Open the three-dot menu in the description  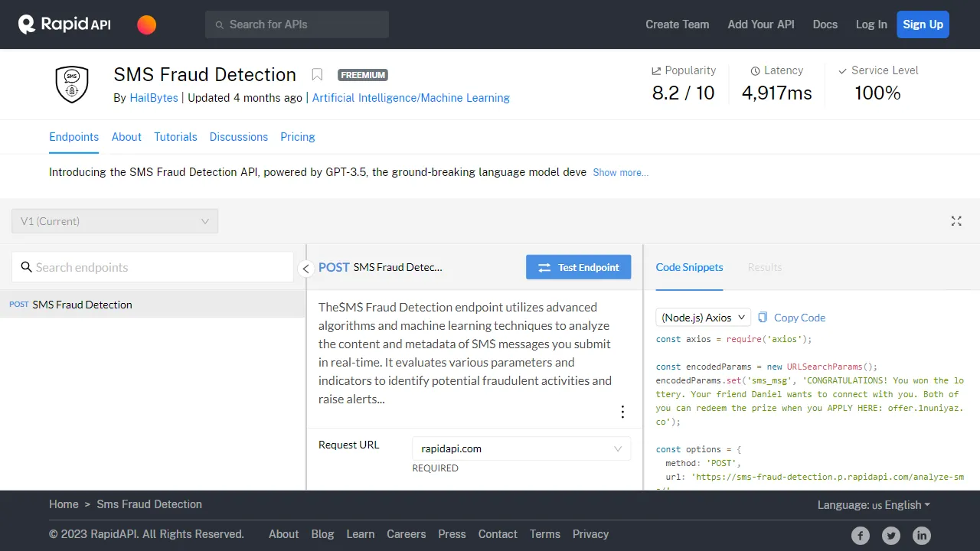[x=622, y=412]
